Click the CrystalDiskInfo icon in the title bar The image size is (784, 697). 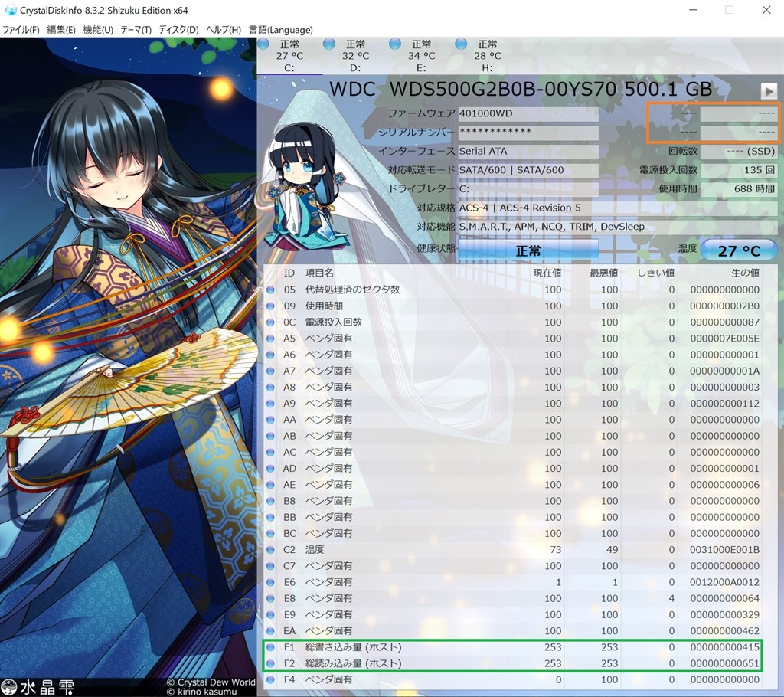pos(9,10)
